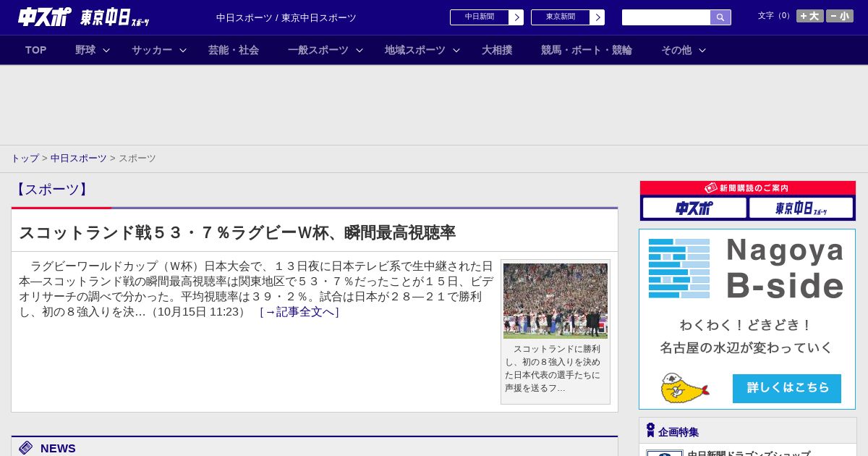The width and height of the screenshot is (868, 456).
Task: Click 詳しくはこちら button in Nagoya B-side ad
Action: pyautogui.click(x=787, y=388)
